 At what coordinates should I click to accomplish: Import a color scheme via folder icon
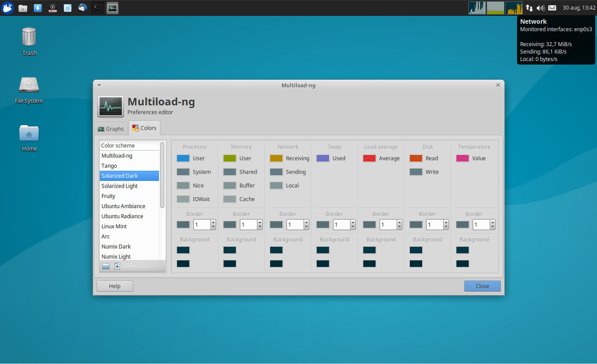pyautogui.click(x=106, y=266)
